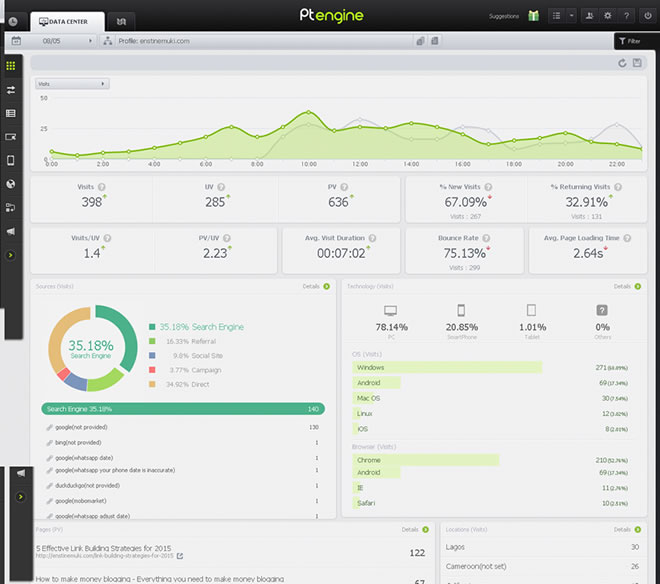Select Referral green legend swatch

coord(152,341)
